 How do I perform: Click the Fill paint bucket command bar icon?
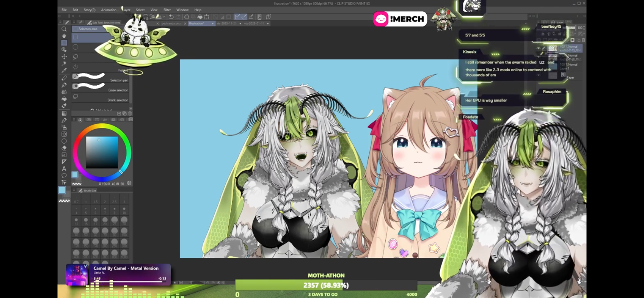click(200, 17)
